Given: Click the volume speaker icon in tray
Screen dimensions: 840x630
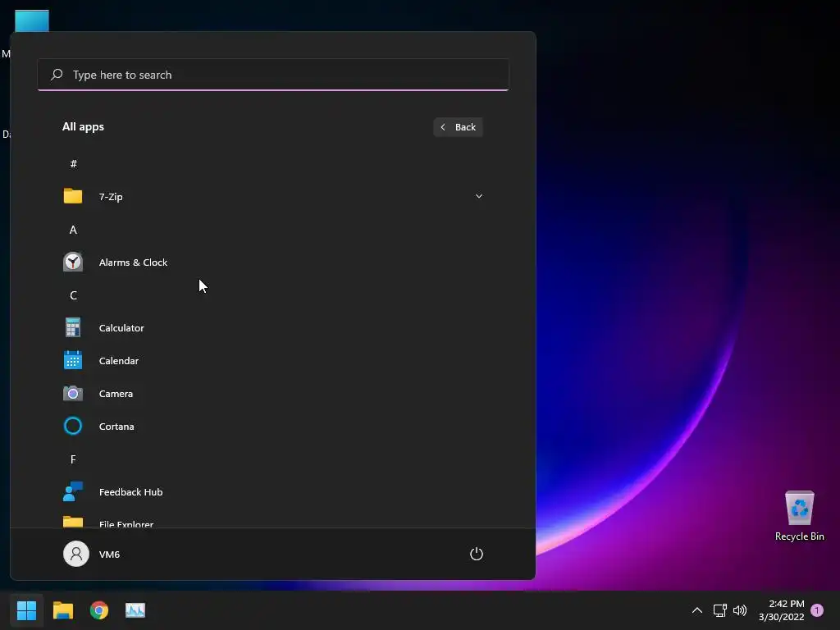Looking at the screenshot, I should point(740,610).
